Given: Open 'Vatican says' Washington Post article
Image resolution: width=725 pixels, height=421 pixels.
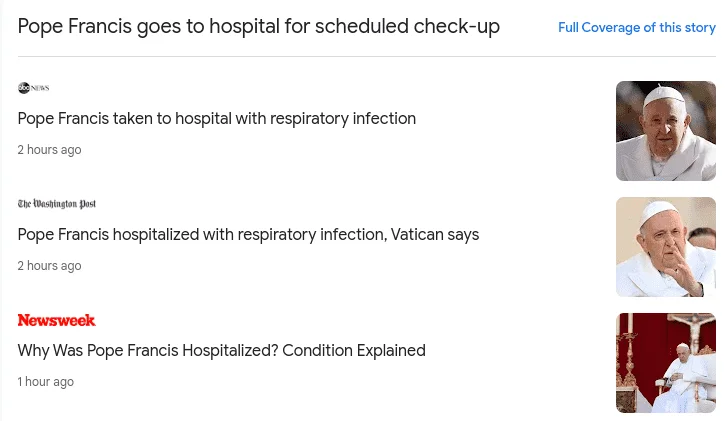Looking at the screenshot, I should coord(248,235).
